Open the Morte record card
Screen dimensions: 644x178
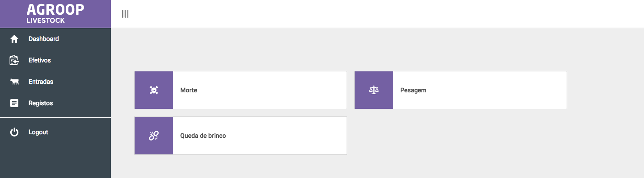241,90
